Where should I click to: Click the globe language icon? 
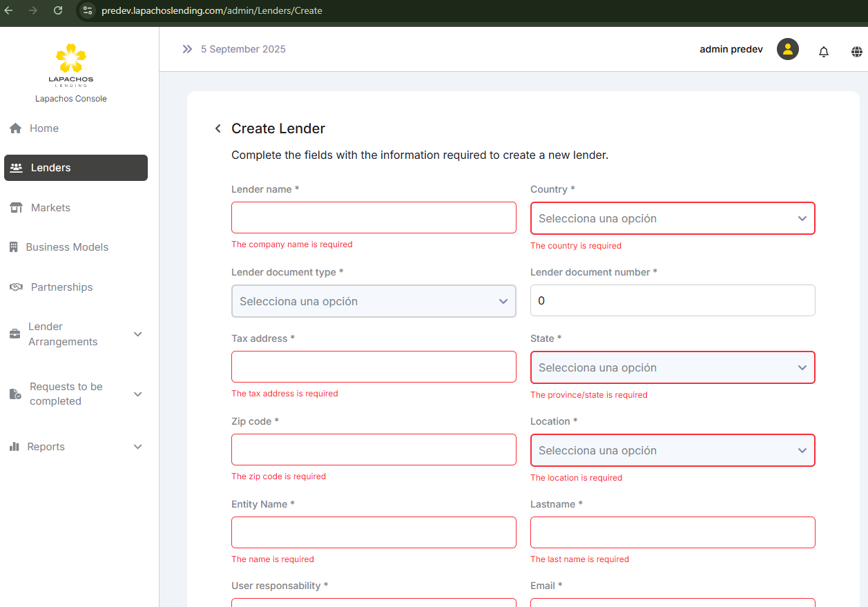[x=857, y=51]
